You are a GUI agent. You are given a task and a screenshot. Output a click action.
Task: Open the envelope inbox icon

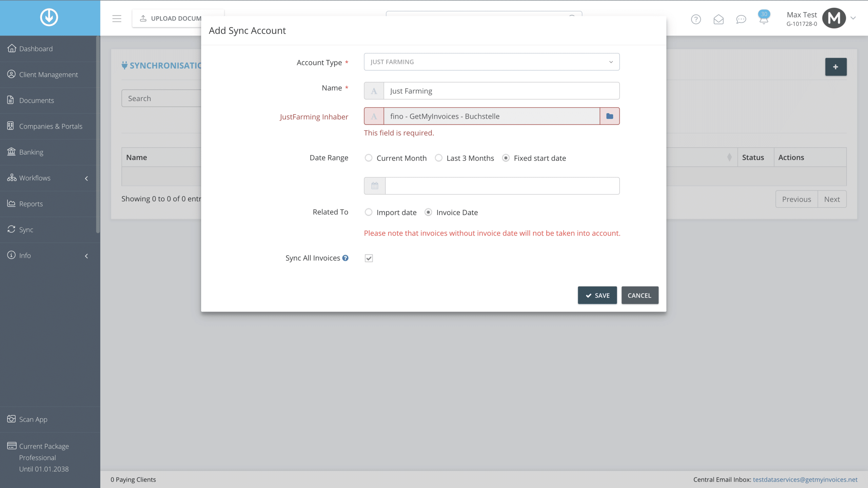pyautogui.click(x=718, y=19)
